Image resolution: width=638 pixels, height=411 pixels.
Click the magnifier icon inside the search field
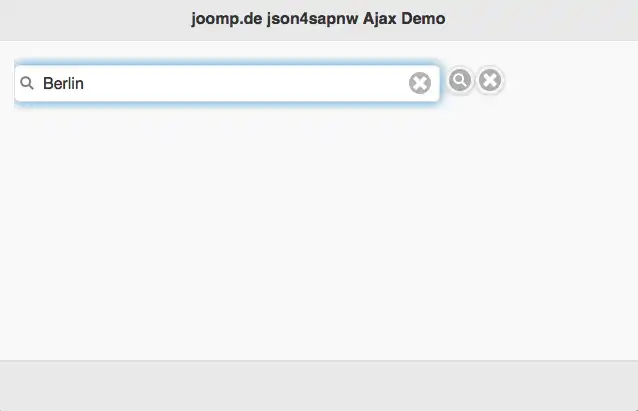pos(27,83)
